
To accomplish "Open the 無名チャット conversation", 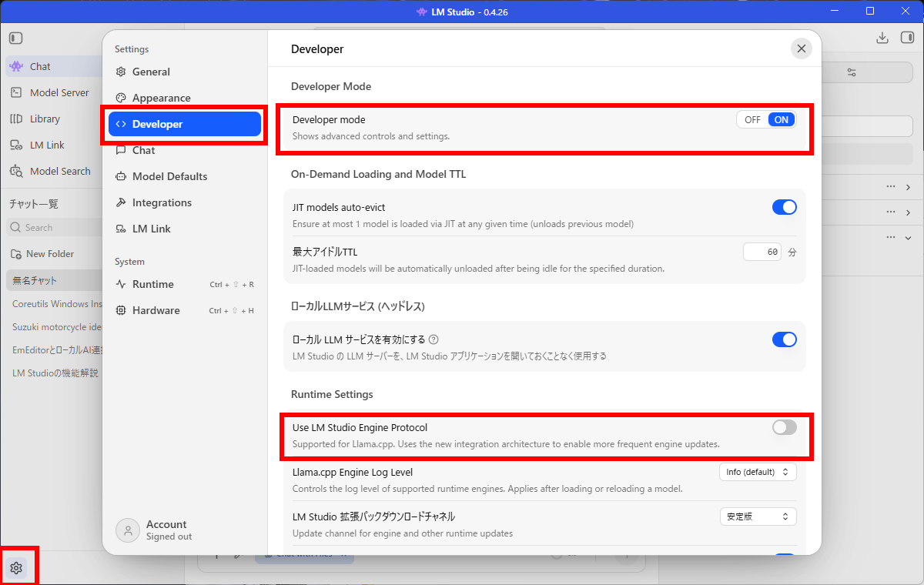I will [x=54, y=280].
